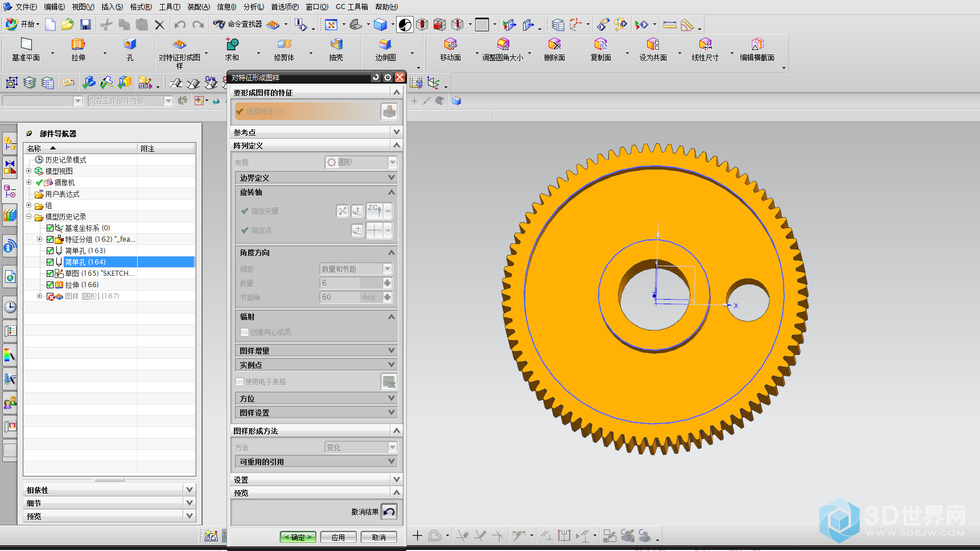Viewport: 980px width, 551px height.
Task: Click the dialog settings gear icon
Action: pyautogui.click(x=388, y=77)
